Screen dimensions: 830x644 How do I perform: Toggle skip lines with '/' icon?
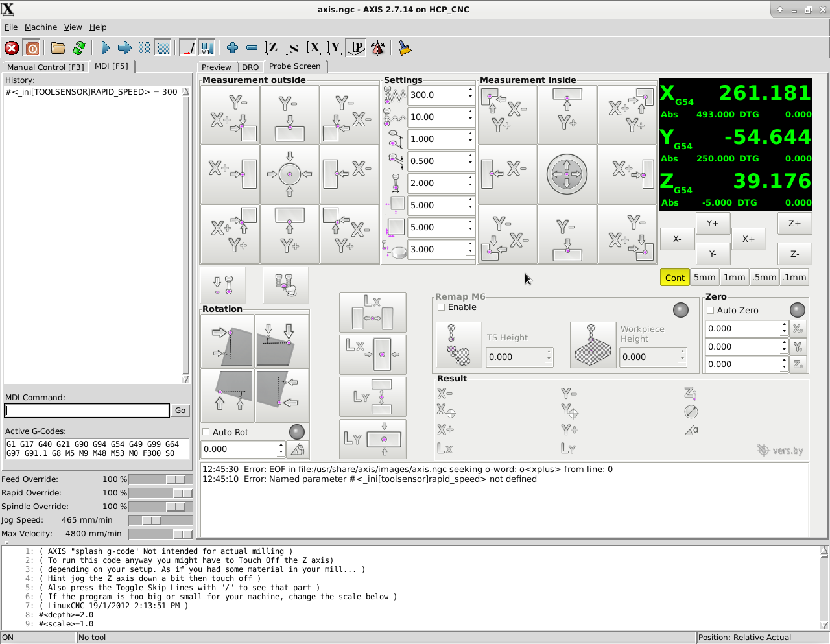click(188, 48)
